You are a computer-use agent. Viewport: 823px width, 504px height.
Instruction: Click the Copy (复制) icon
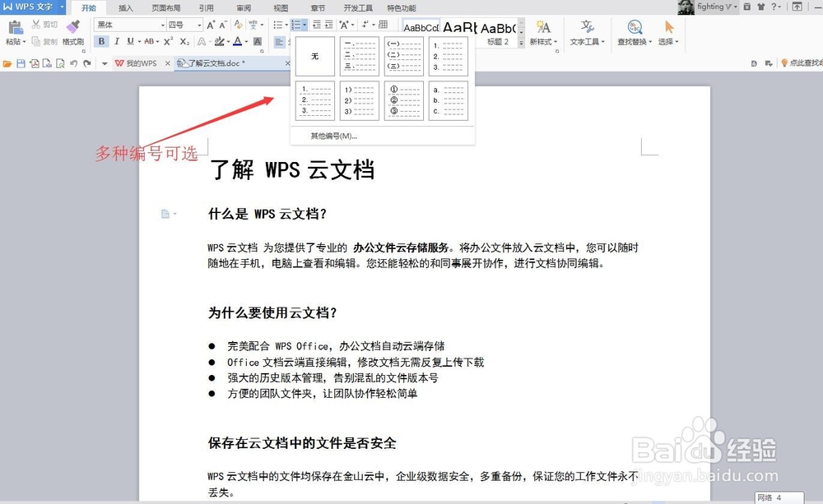(35, 41)
